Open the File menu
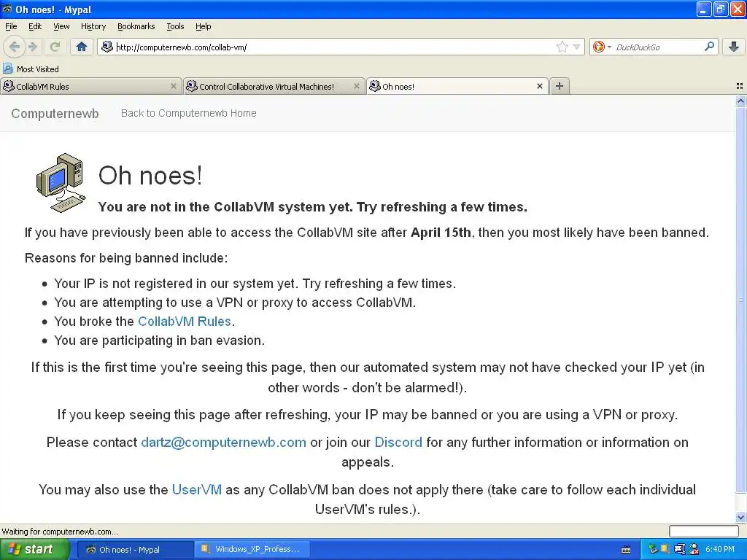 pyautogui.click(x=11, y=26)
